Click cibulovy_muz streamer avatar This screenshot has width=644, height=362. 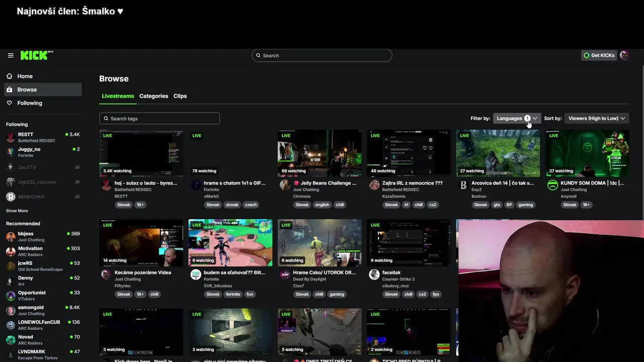374,275
